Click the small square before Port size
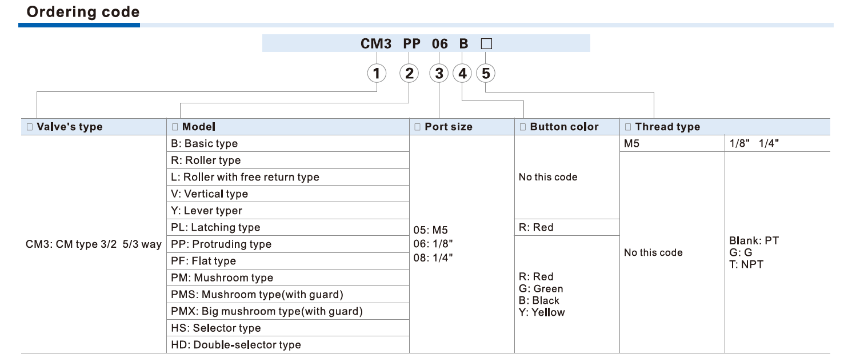 click(418, 127)
